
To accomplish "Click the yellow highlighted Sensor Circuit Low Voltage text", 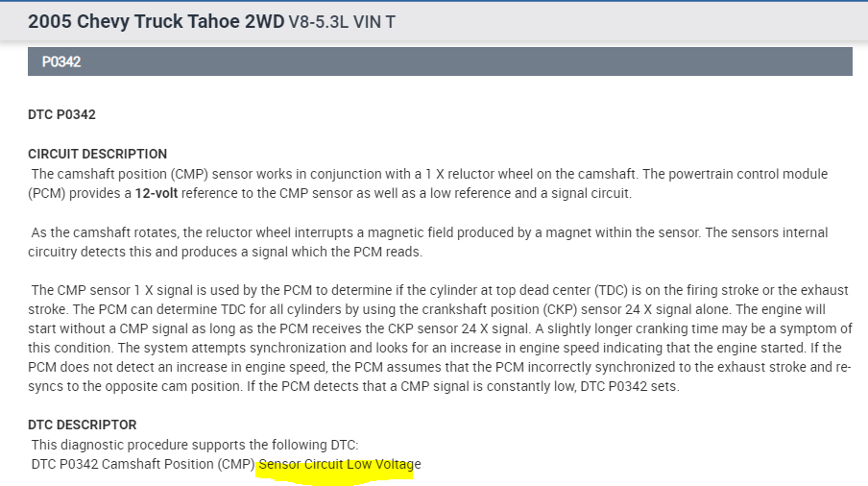I will click(340, 465).
